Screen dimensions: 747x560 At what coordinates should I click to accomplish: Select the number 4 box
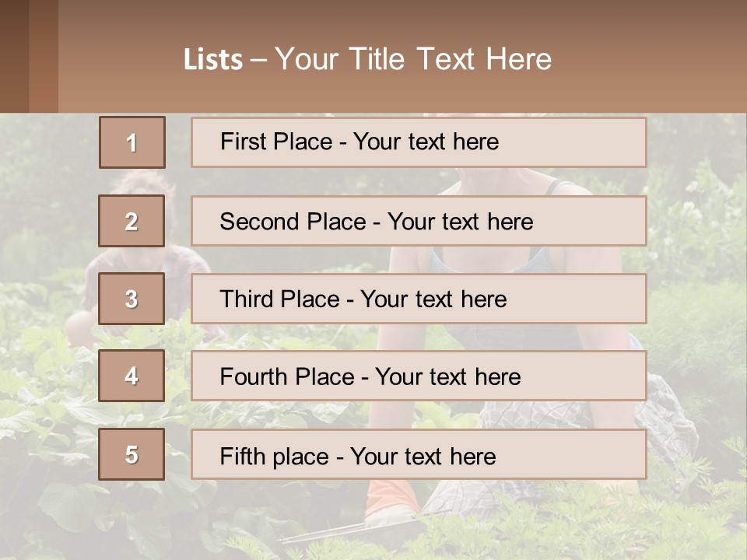pyautogui.click(x=132, y=376)
